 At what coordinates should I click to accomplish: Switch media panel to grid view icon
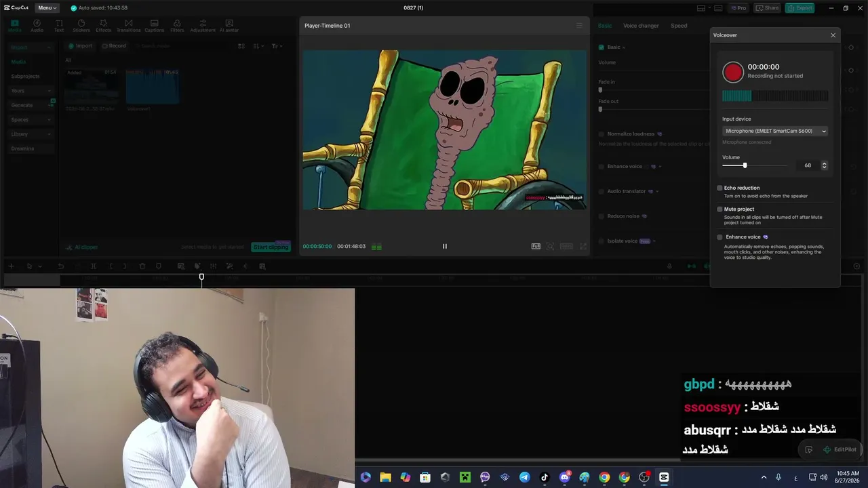tap(241, 46)
